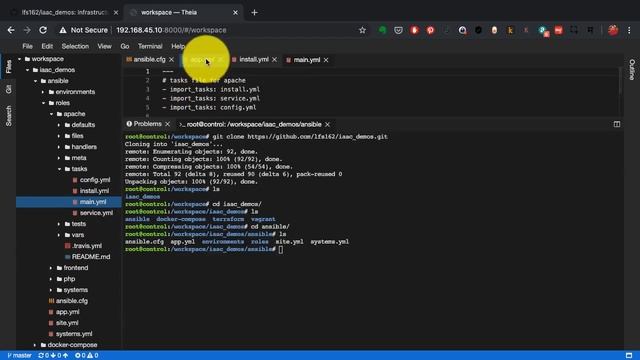The width and height of the screenshot is (640, 360).
Task: Expand the docker-compose folder
Action: [36, 345]
